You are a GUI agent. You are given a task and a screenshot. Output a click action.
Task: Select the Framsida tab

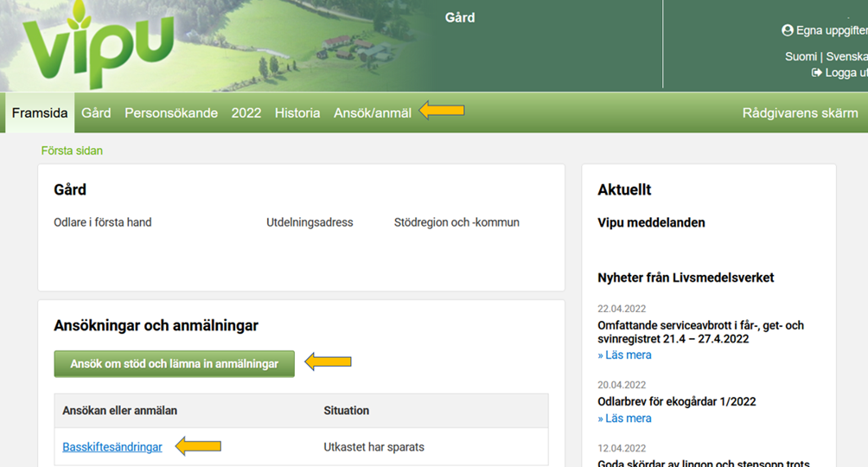[x=40, y=113]
